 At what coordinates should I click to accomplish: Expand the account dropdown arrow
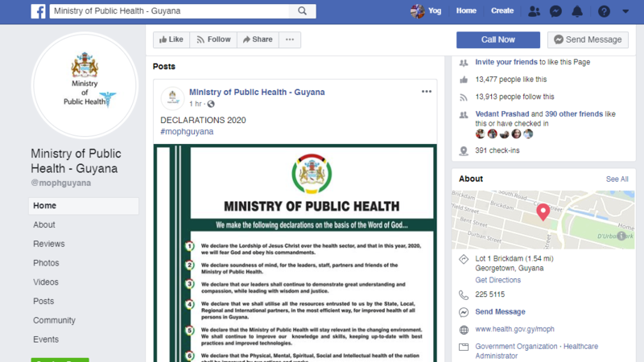(x=625, y=11)
